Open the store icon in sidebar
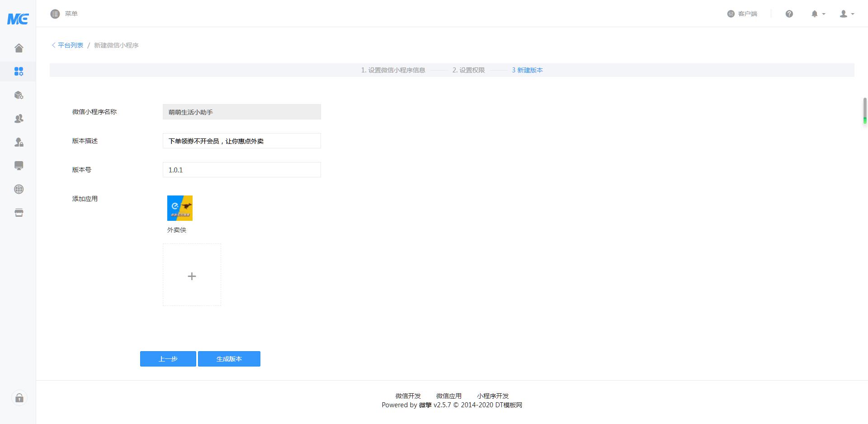This screenshot has height=424, width=868. [x=19, y=213]
